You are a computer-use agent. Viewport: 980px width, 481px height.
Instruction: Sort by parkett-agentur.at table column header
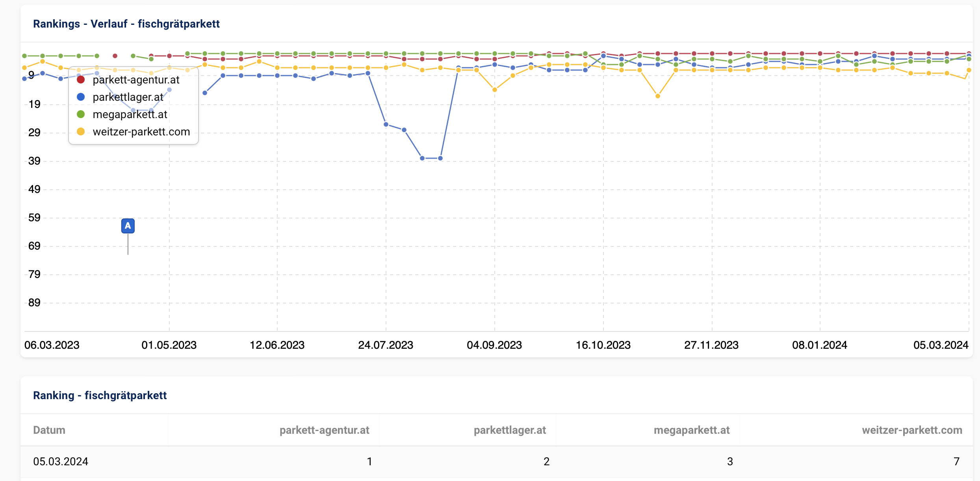click(324, 430)
